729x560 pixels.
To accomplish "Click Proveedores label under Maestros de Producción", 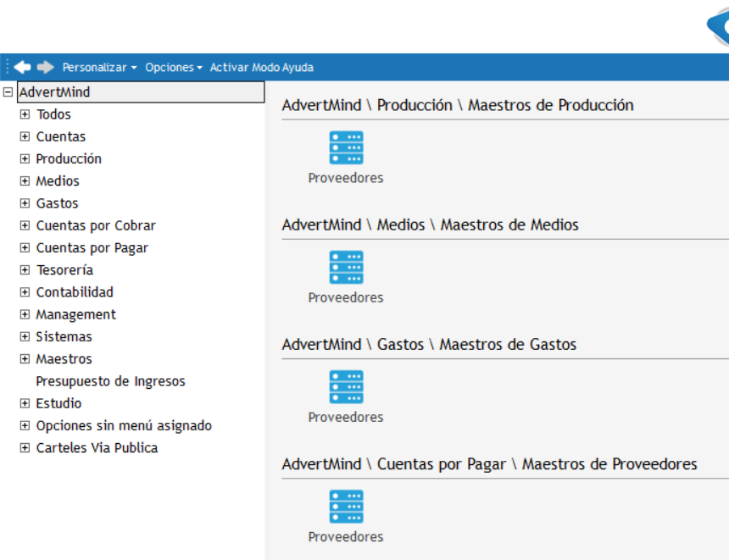I will click(346, 178).
